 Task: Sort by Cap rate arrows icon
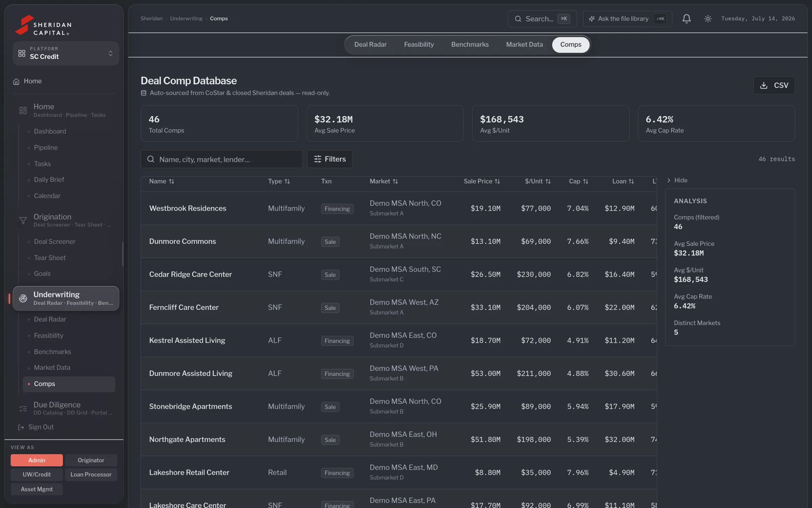click(x=585, y=182)
